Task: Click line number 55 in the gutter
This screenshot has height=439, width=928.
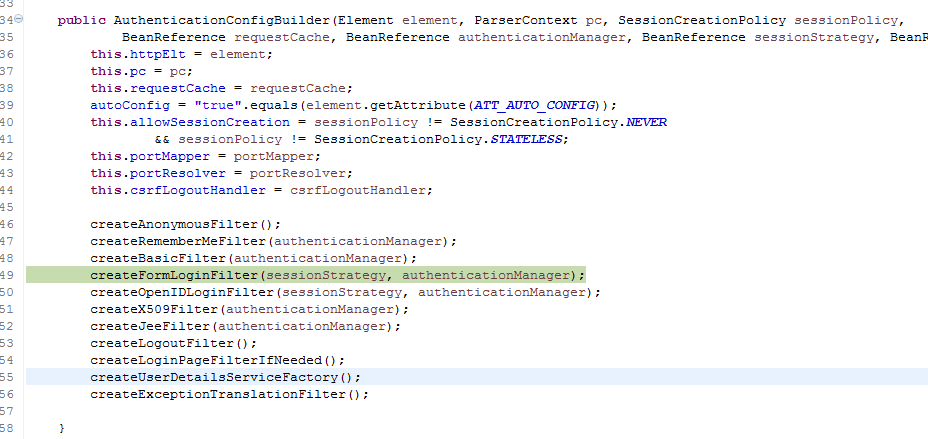Action: pyautogui.click(x=7, y=377)
